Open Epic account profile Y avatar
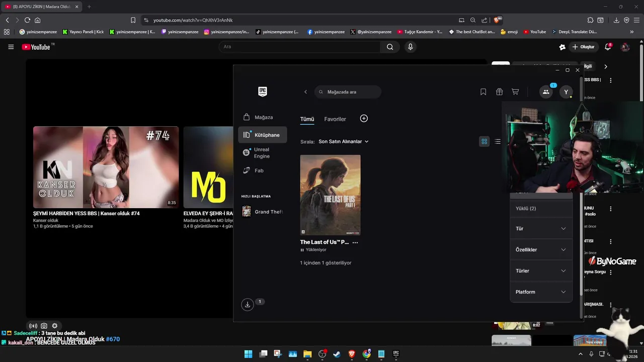Viewport: 644px width, 362px height. 566,92
